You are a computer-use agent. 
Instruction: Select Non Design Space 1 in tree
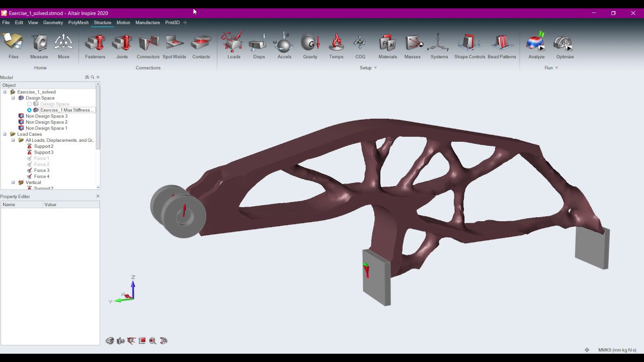point(46,128)
